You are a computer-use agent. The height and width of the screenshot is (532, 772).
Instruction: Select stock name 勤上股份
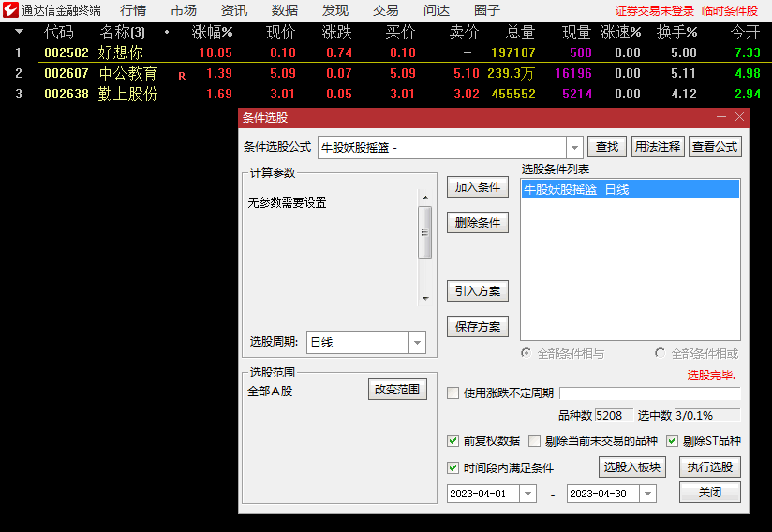coord(128,94)
